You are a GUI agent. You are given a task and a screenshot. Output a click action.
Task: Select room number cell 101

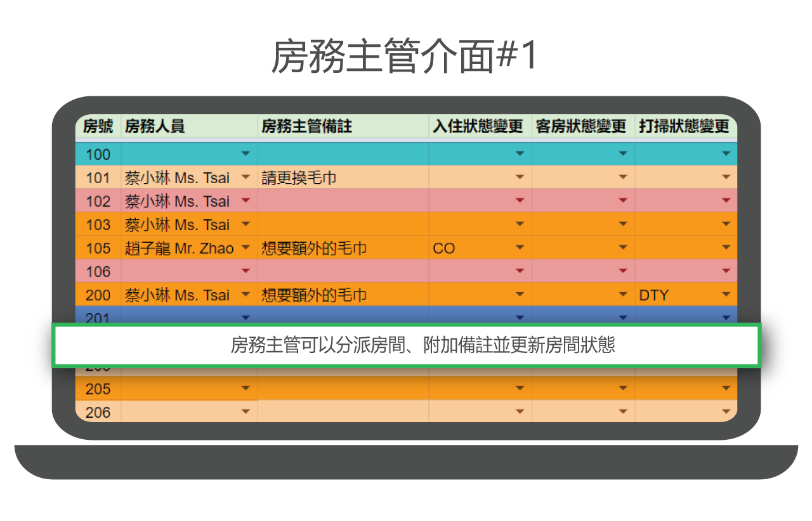pyautogui.click(x=98, y=177)
